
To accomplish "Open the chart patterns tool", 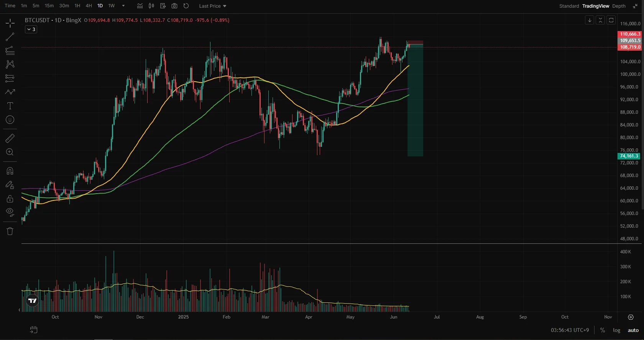I will click(10, 64).
